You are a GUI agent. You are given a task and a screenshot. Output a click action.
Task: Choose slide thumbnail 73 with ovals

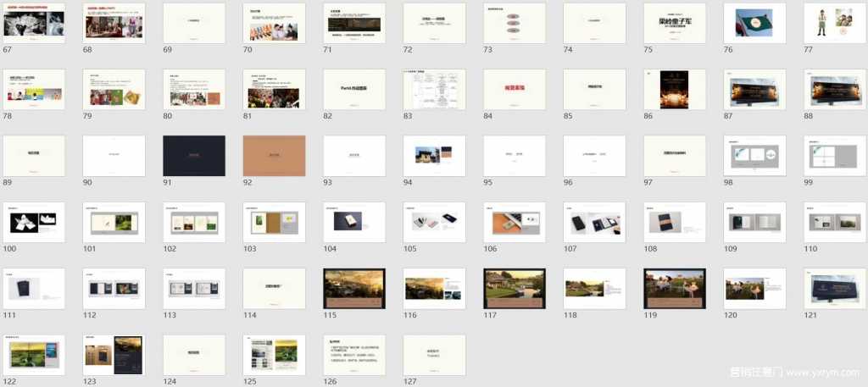point(515,23)
